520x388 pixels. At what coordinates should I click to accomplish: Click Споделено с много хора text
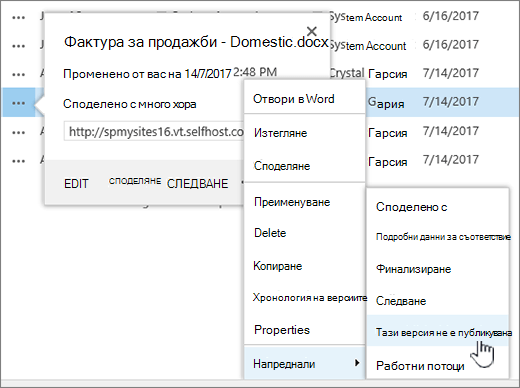[x=130, y=104]
